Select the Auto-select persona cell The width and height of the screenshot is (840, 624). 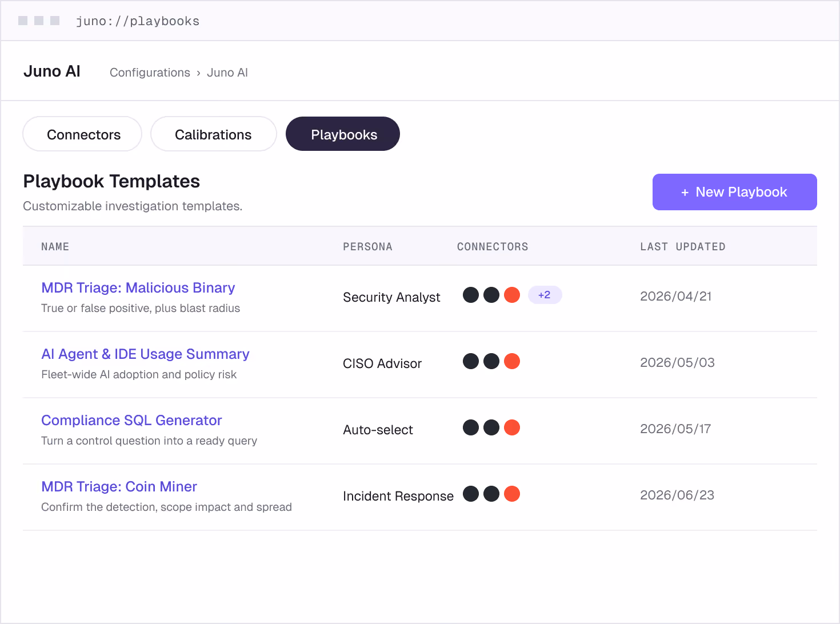[x=378, y=430]
